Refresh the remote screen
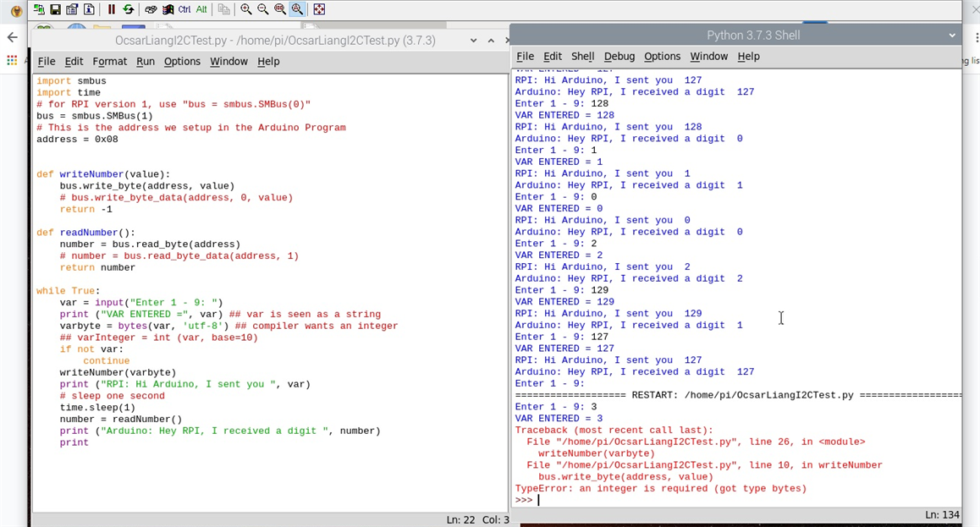Image resolution: width=980 pixels, height=527 pixels. click(x=128, y=9)
